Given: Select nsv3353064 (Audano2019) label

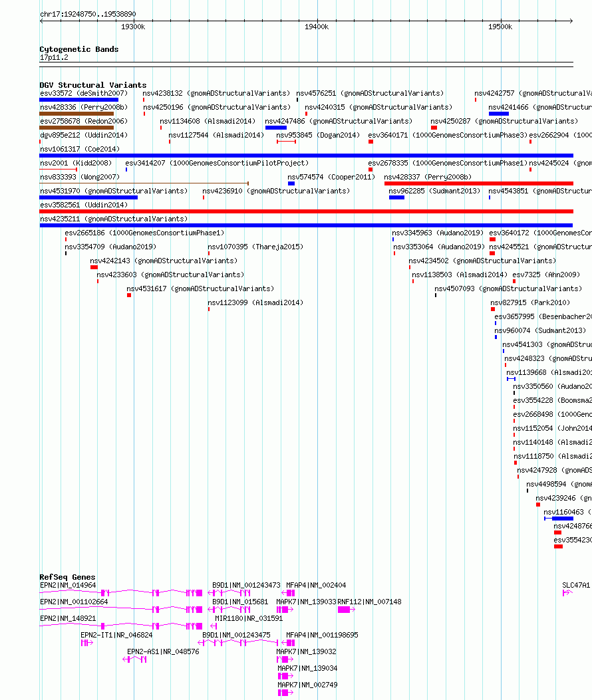Looking at the screenshot, I should coord(439,247).
